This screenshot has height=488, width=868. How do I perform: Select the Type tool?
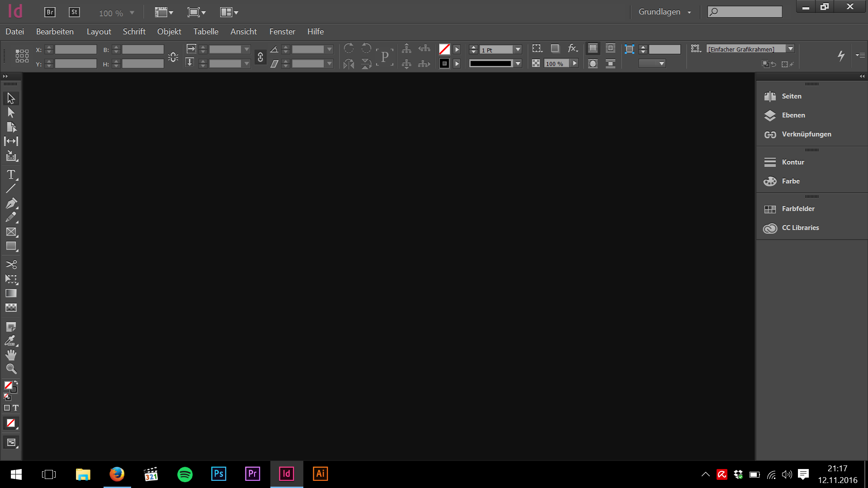coord(11,174)
